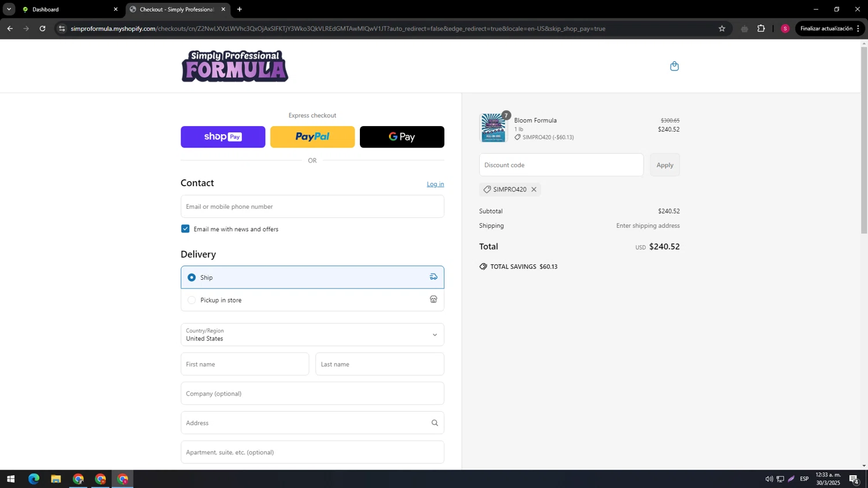Open the volume control in system tray
The image size is (868, 488).
769,479
